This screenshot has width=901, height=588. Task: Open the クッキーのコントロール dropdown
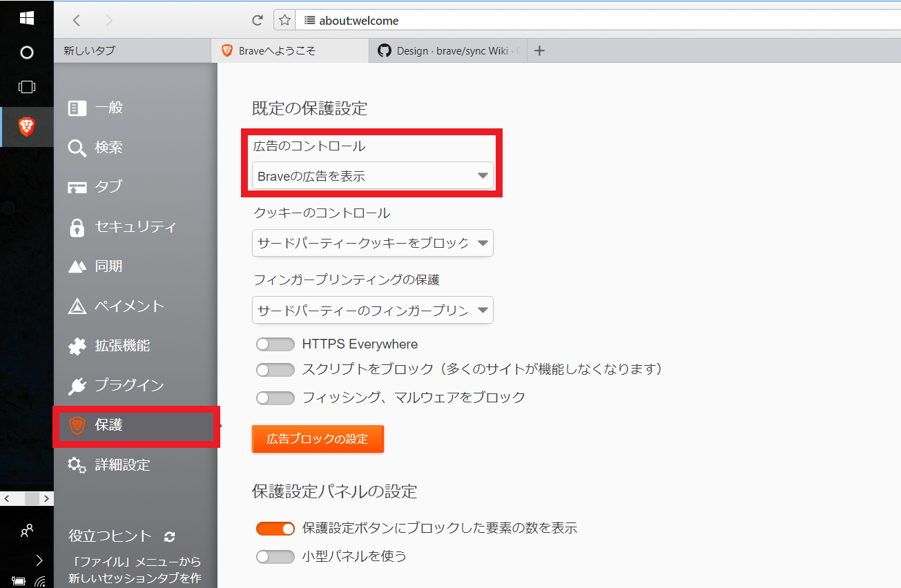tap(373, 243)
